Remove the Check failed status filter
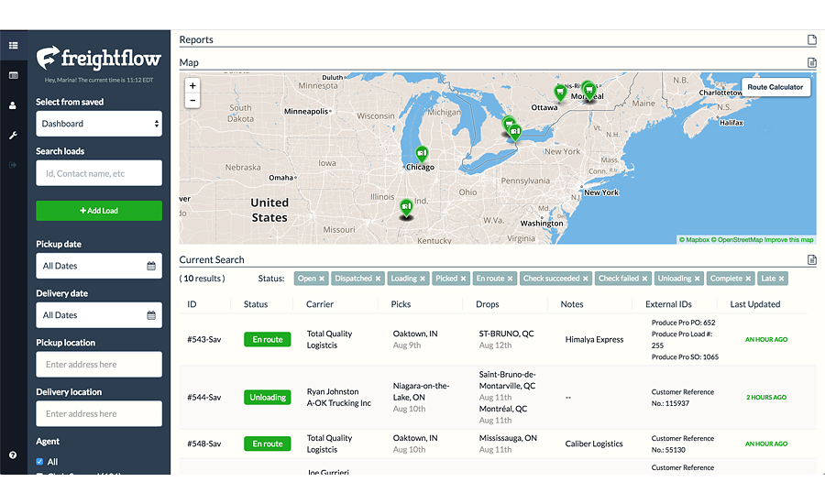Screen dimensions: 825x504 [x=645, y=279]
